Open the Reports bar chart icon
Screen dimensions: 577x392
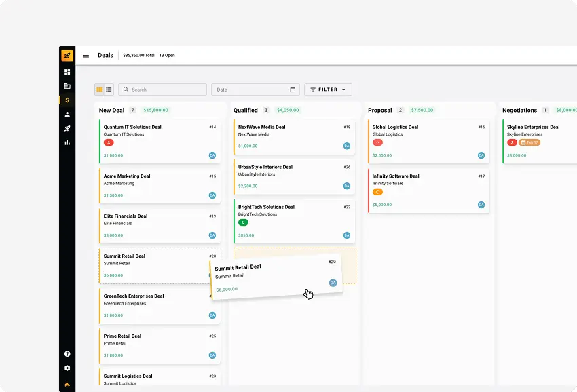pos(67,143)
